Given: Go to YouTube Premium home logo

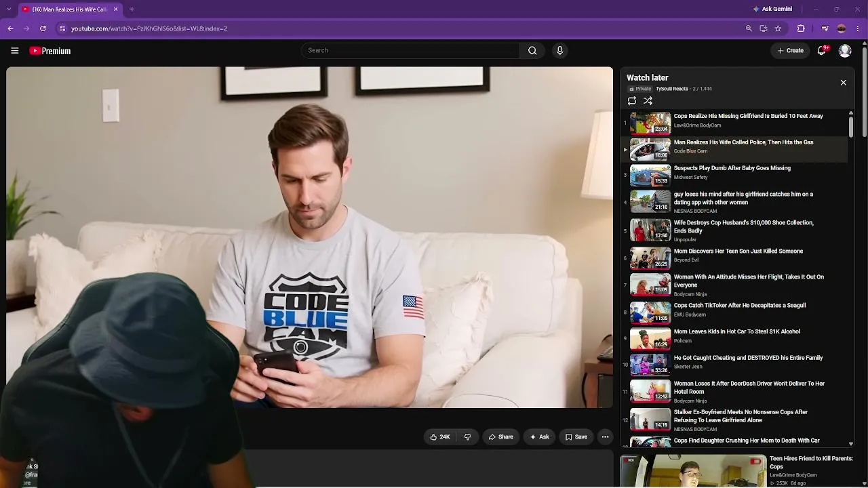Looking at the screenshot, I should [x=50, y=51].
